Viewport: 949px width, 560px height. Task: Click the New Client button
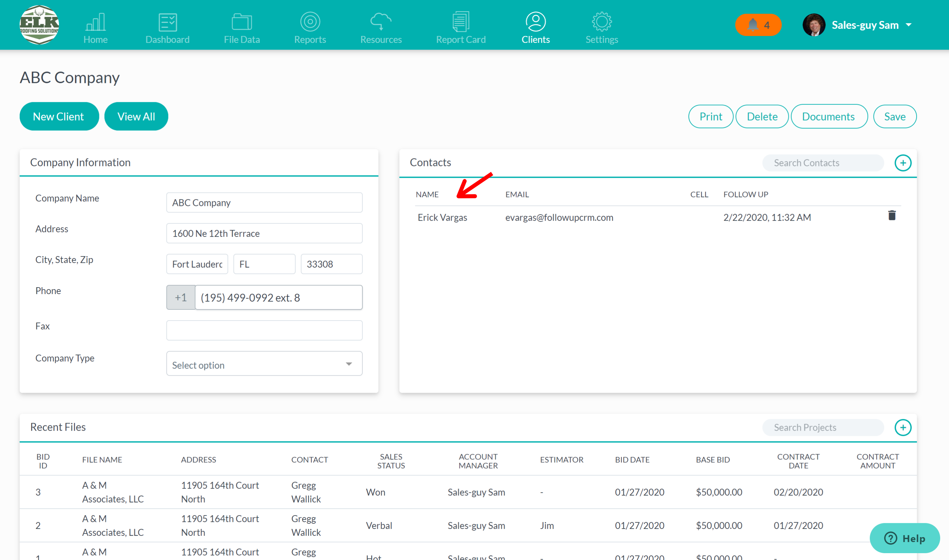[59, 116]
